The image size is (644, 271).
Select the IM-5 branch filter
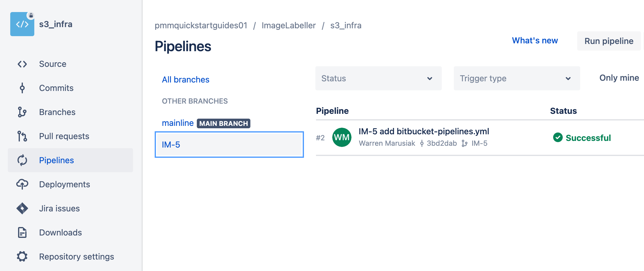click(171, 145)
